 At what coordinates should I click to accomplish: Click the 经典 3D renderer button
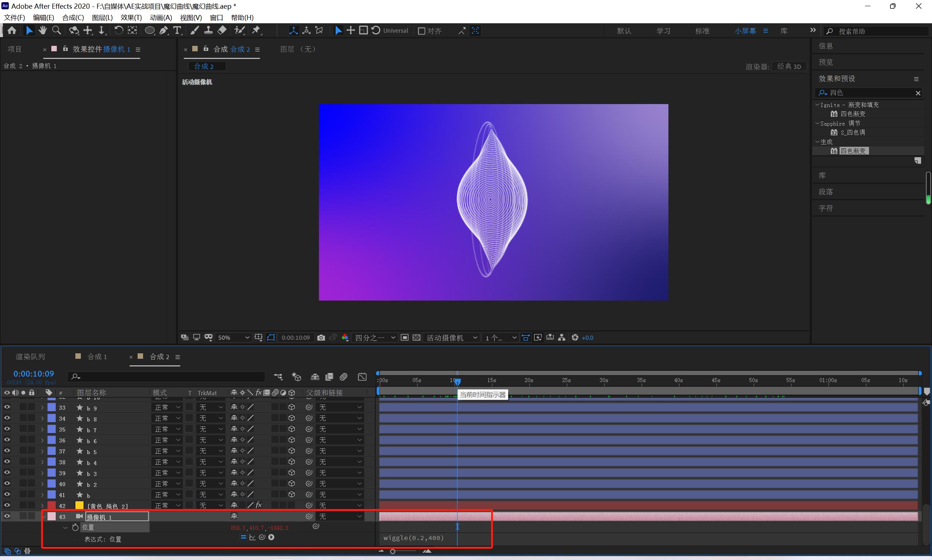(x=789, y=67)
